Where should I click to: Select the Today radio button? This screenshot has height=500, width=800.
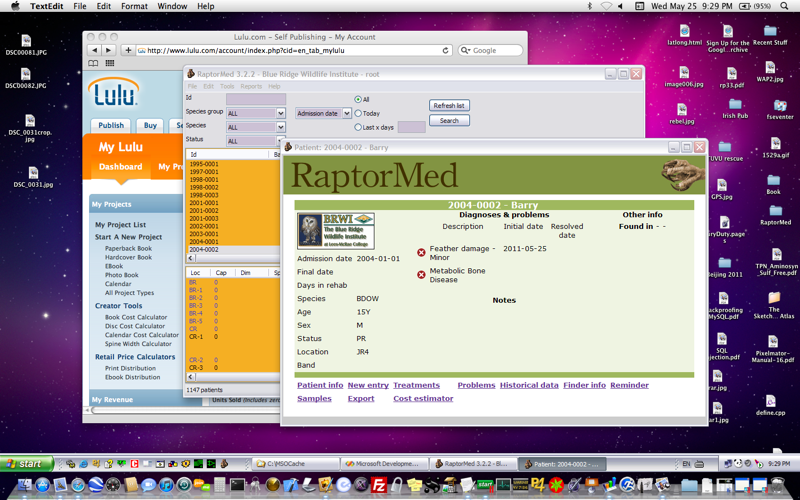(x=358, y=113)
